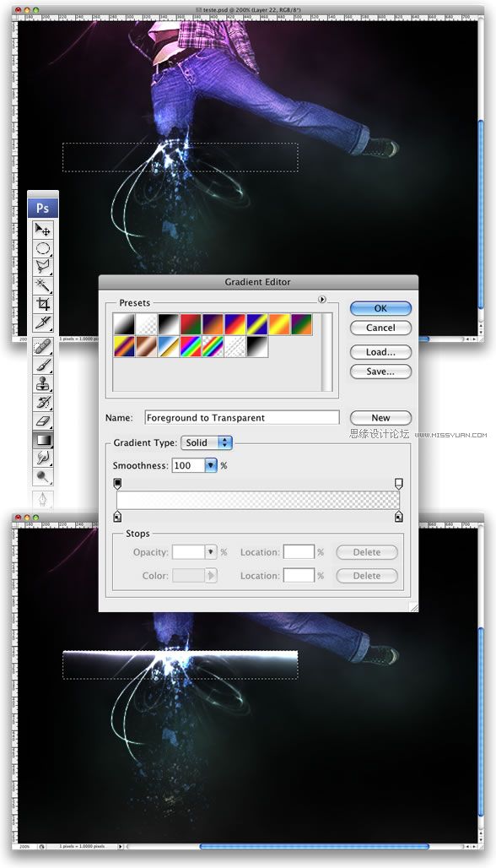The width and height of the screenshot is (496, 868).
Task: Click the Smoothness value field
Action: click(x=188, y=465)
